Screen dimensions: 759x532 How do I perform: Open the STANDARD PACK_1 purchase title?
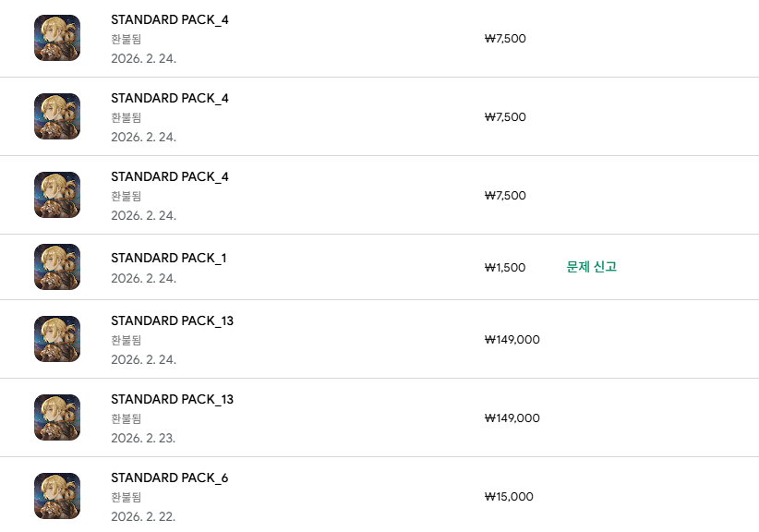pos(168,258)
